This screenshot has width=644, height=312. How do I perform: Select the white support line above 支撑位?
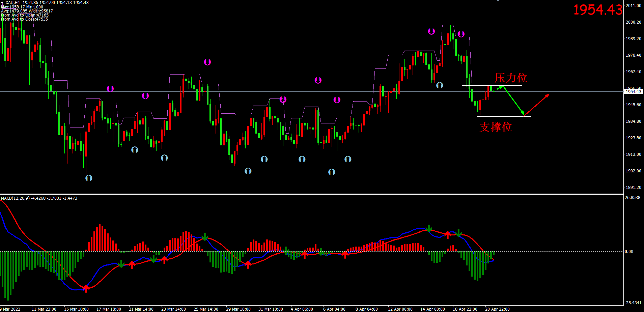click(504, 116)
